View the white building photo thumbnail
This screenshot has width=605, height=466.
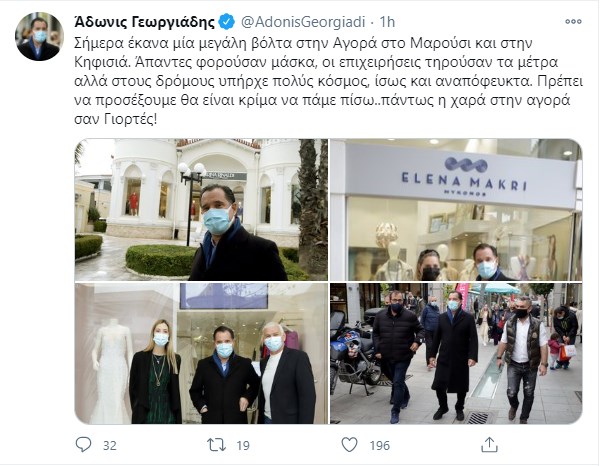tap(201, 209)
